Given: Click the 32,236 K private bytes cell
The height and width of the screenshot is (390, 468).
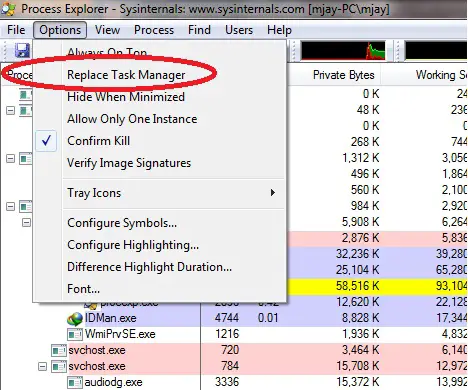Looking at the screenshot, I should (x=358, y=254).
